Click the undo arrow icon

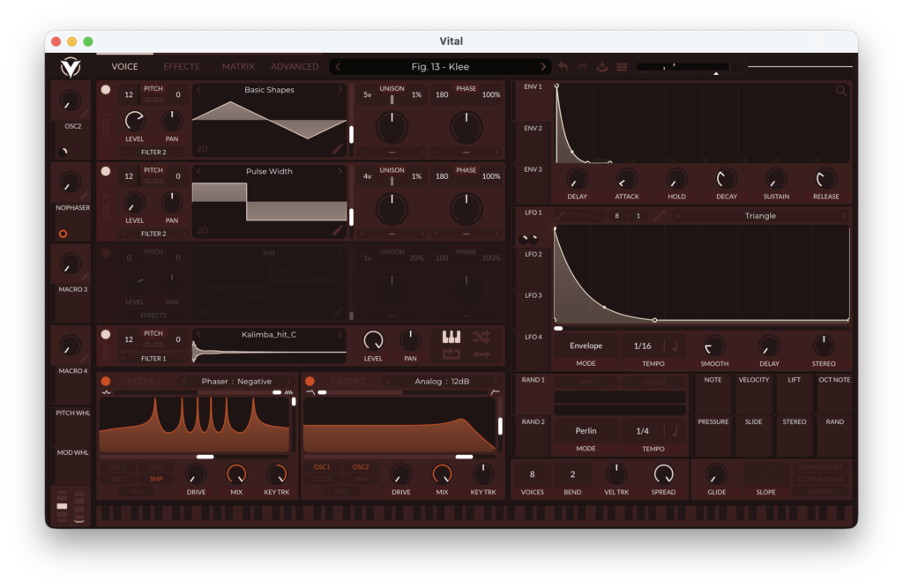pyautogui.click(x=563, y=67)
